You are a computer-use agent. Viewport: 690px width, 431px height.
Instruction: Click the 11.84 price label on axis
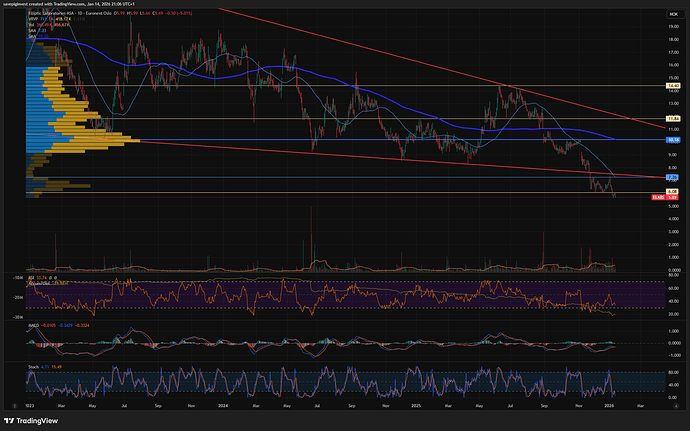pyautogui.click(x=673, y=118)
